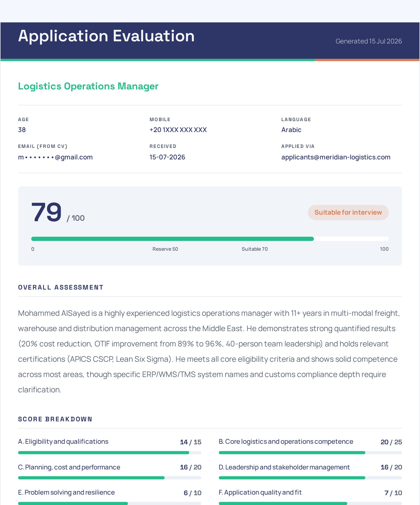The width and height of the screenshot is (420, 505).
Task: Click the received date 15-07-2026
Action: 167,157
